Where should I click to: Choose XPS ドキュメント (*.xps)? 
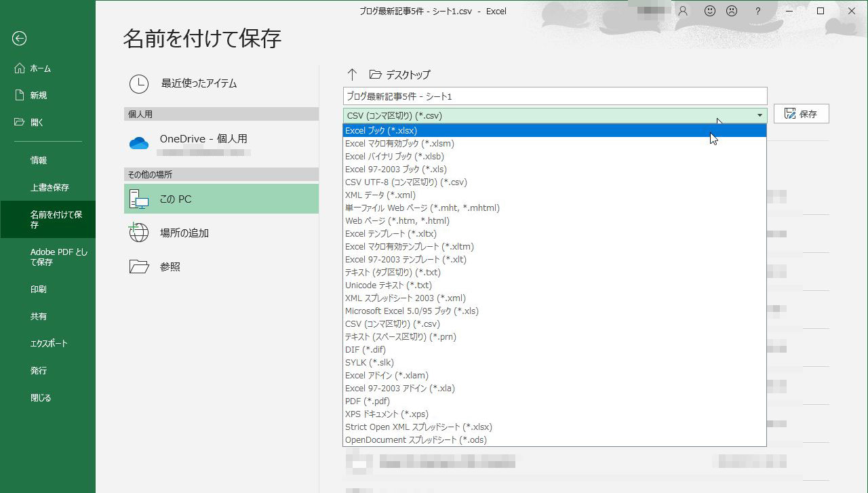click(x=555, y=414)
